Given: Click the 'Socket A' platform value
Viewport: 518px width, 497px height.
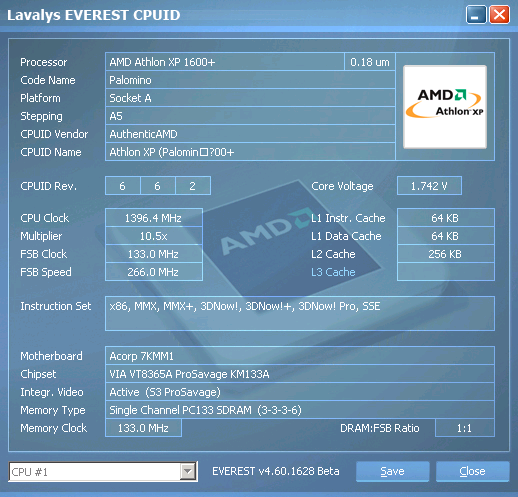Looking at the screenshot, I should point(250,98).
